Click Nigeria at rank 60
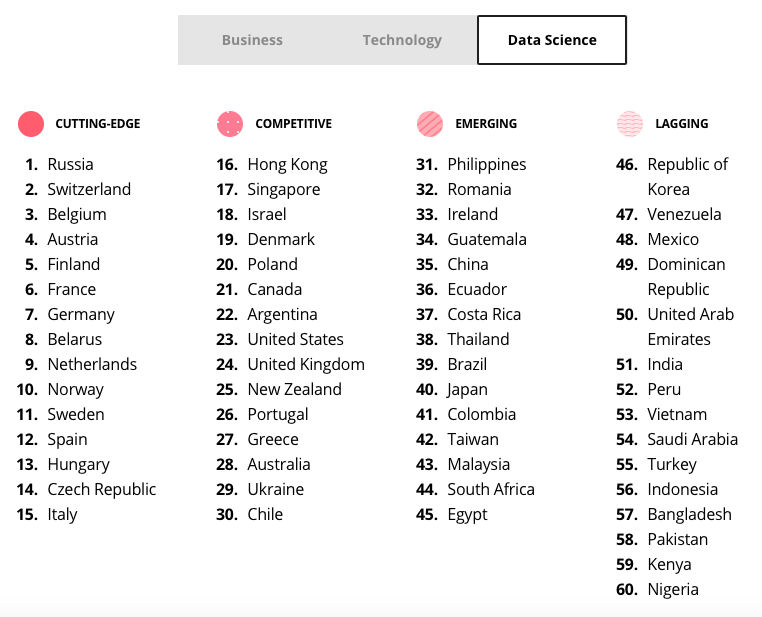762x617 pixels. tap(673, 589)
